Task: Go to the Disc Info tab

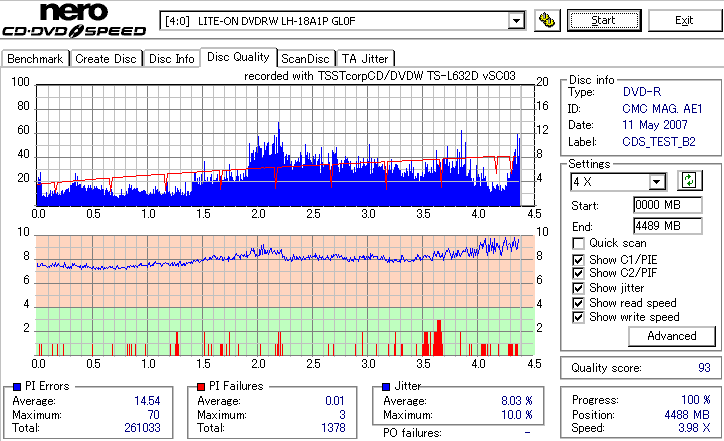Action: click(171, 59)
